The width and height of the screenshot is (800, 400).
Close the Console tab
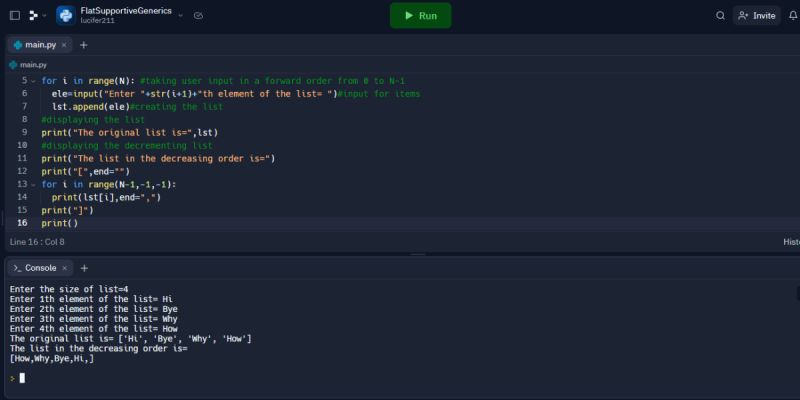(x=64, y=268)
